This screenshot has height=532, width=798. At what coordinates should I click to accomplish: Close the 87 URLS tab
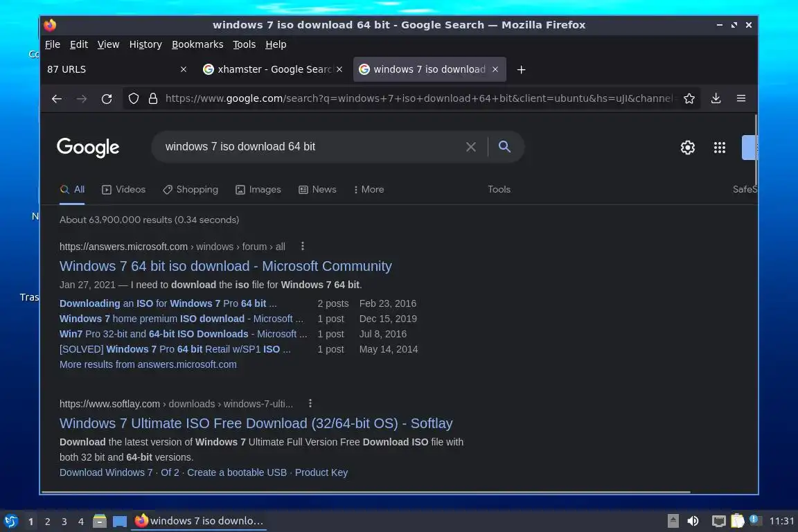183,69
